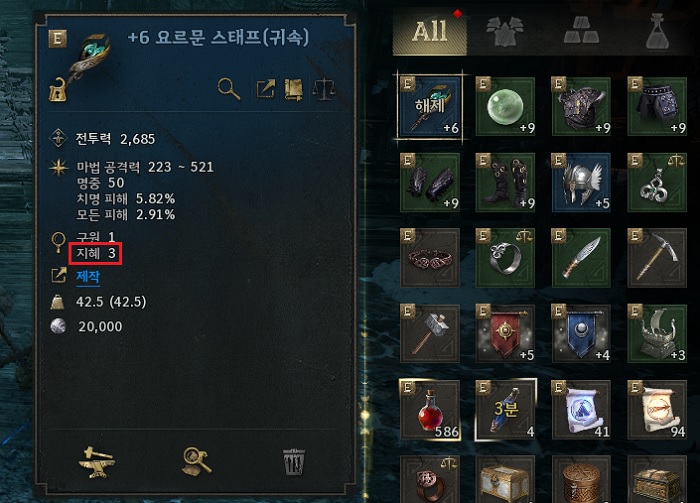Screen dimensions: 700x503
Task: Select the All inventory tab
Action: (429, 32)
